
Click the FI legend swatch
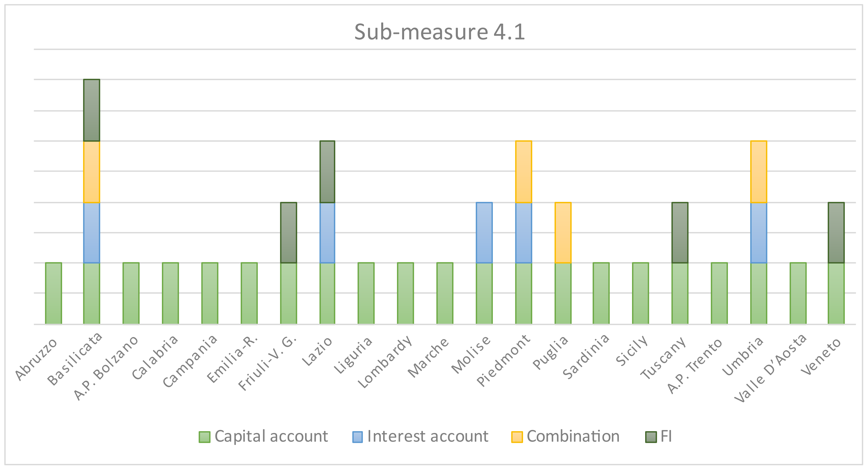click(x=651, y=437)
